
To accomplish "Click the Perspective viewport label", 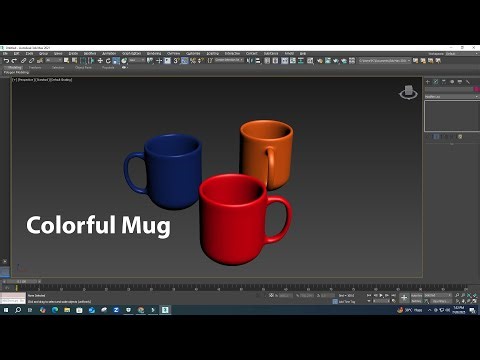I will [x=26, y=80].
